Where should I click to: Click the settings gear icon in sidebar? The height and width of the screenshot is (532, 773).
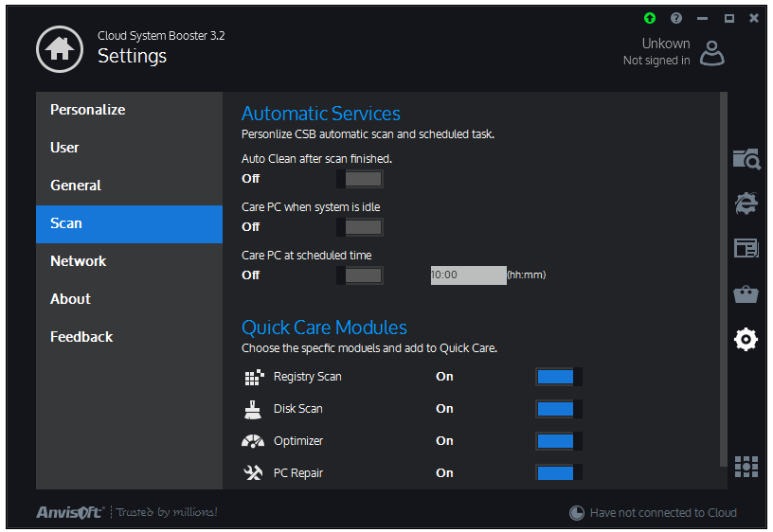[746, 339]
